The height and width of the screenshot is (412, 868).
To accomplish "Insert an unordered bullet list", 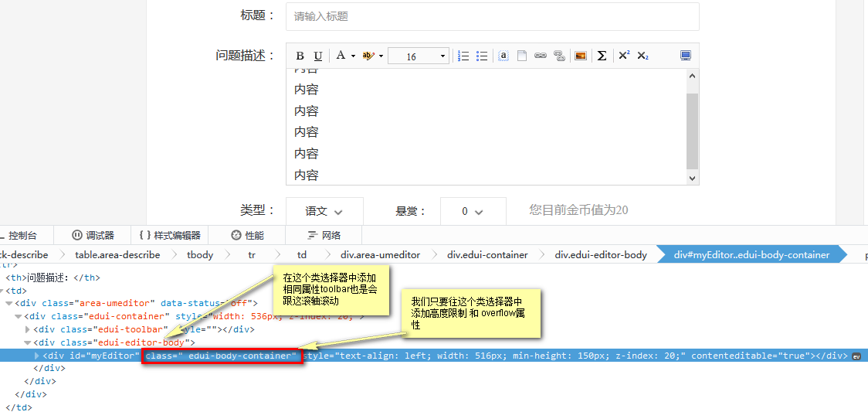I will pyautogui.click(x=482, y=56).
